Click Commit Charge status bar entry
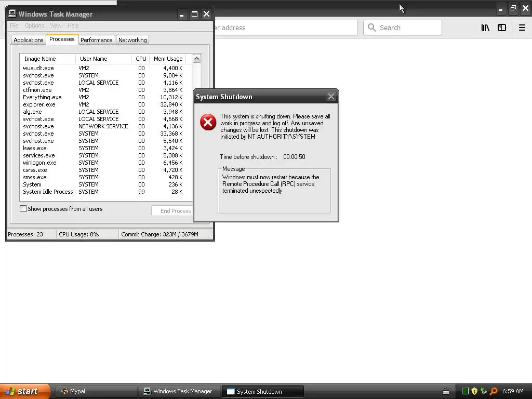 coord(164,234)
